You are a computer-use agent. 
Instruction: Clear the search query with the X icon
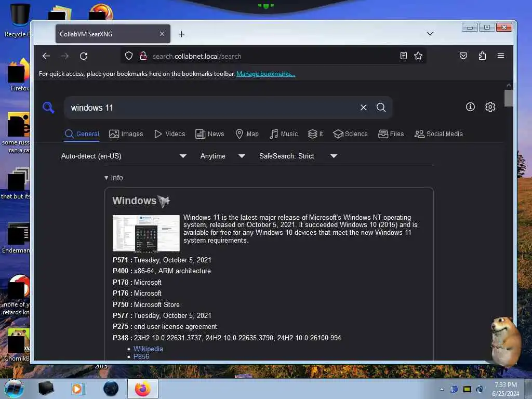pyautogui.click(x=363, y=108)
